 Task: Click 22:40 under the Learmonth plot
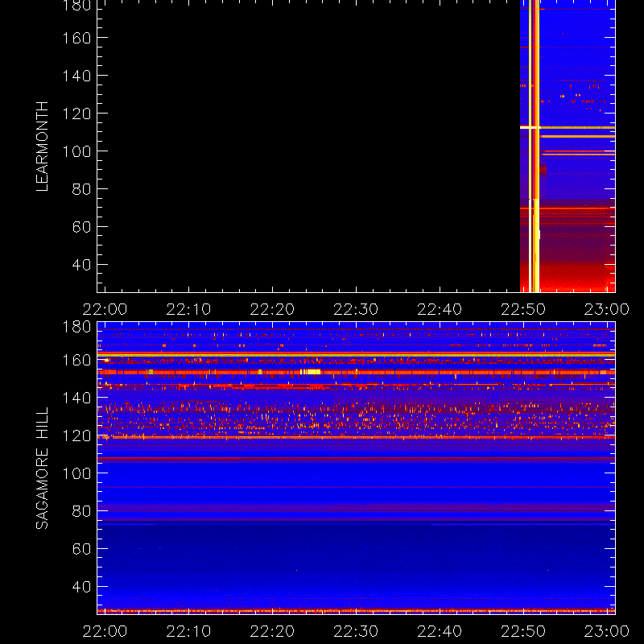click(x=440, y=309)
